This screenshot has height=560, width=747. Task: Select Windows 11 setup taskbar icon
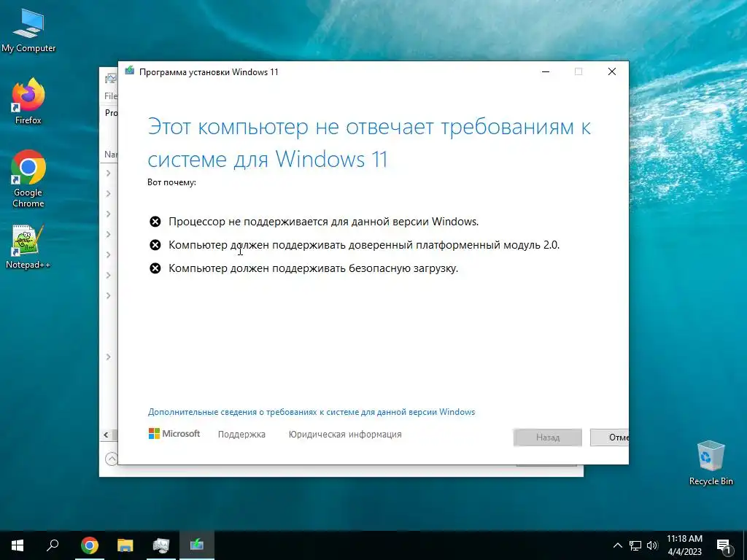pyautogui.click(x=197, y=545)
